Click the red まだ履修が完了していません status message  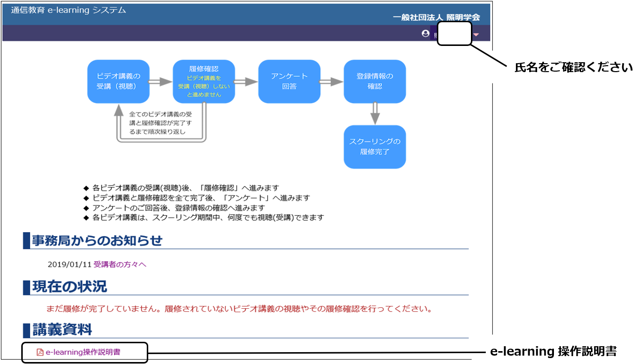click(240, 309)
